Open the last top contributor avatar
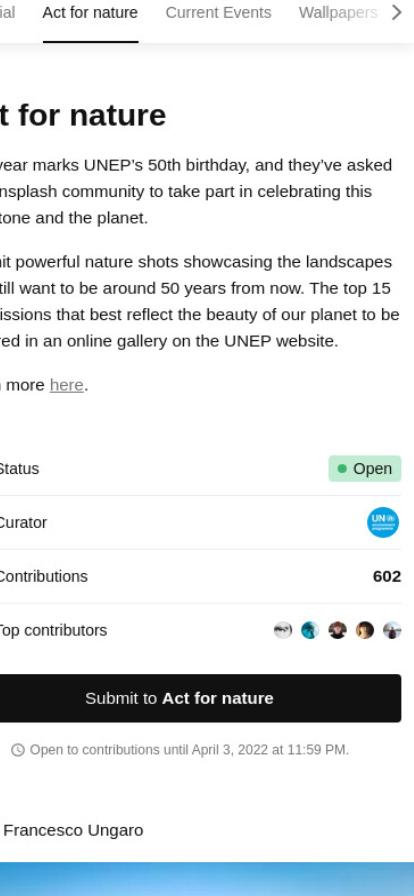This screenshot has width=414, height=896. click(392, 630)
